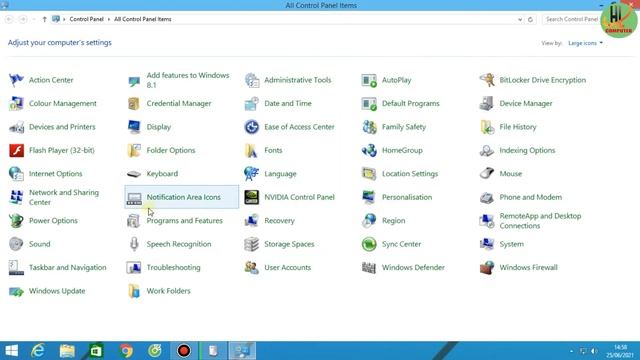This screenshot has width=640, height=360.
Task: Open Credential Manager safe icon
Action: [x=134, y=104]
